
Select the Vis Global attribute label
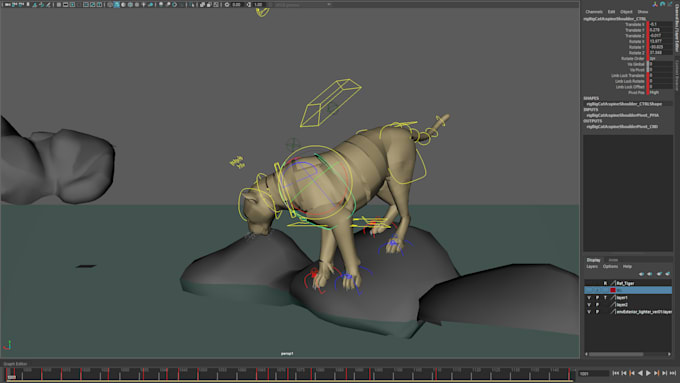coord(636,64)
